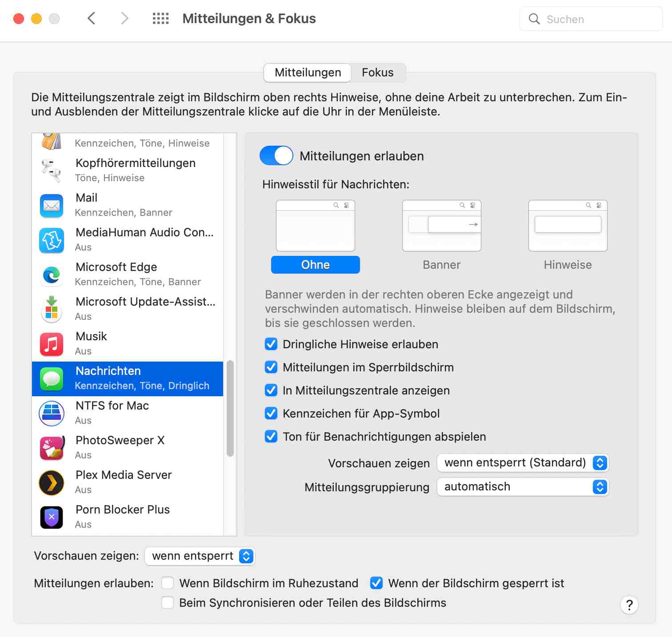Uncheck Mitteilungen im Sperrbildschirm
The height and width of the screenshot is (637, 672).
pyautogui.click(x=271, y=367)
